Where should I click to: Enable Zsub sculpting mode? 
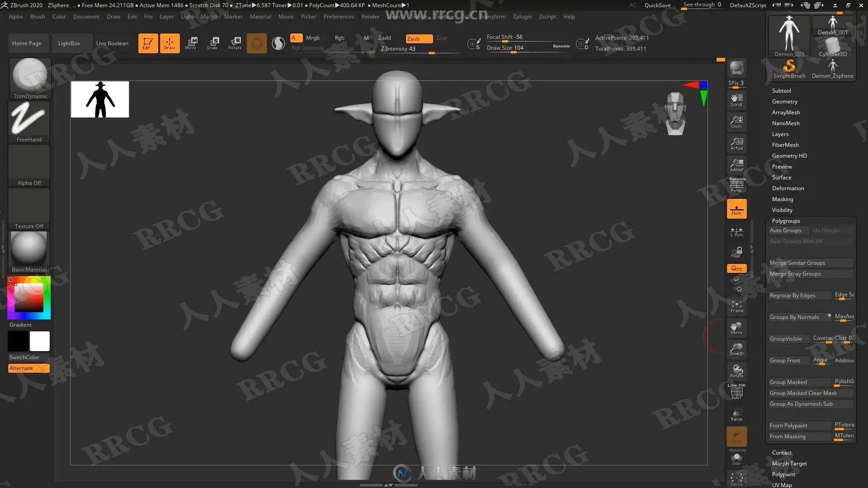419,38
